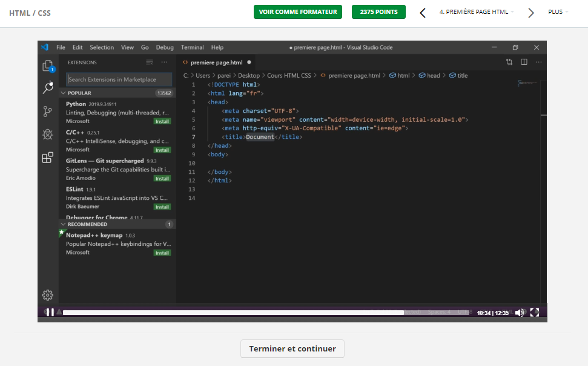Open the Extensions blocks icon
The width and height of the screenshot is (588, 366).
(x=48, y=158)
